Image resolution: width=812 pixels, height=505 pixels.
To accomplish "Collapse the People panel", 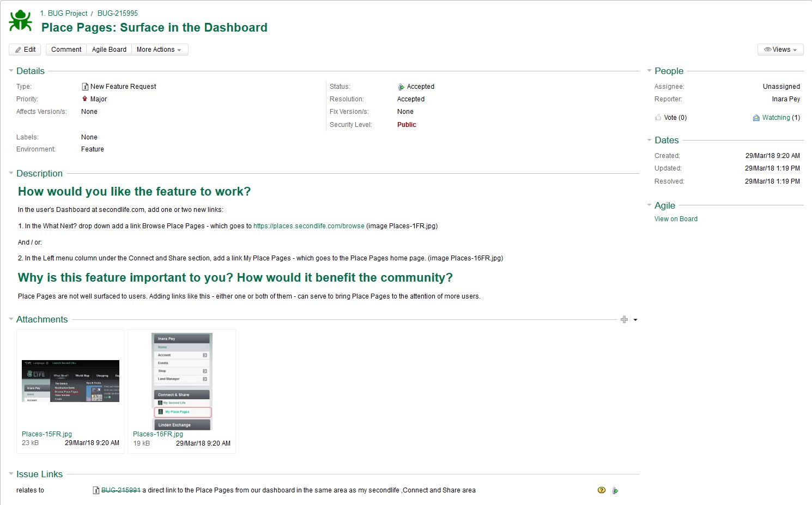I will tap(649, 71).
